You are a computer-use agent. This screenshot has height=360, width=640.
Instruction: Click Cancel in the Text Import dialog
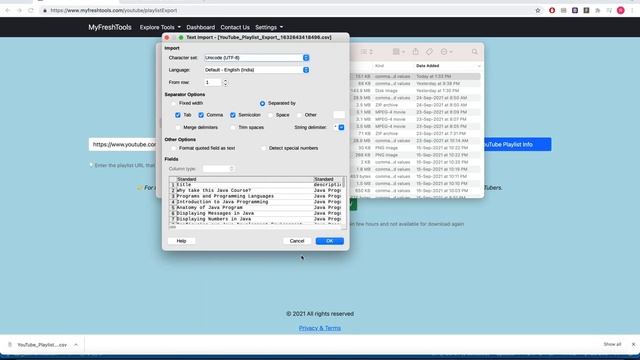point(297,241)
